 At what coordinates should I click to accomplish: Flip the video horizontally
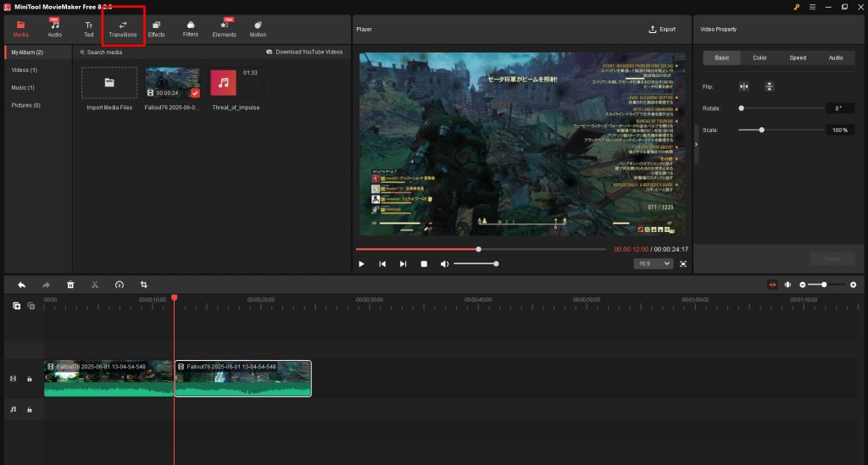(744, 86)
